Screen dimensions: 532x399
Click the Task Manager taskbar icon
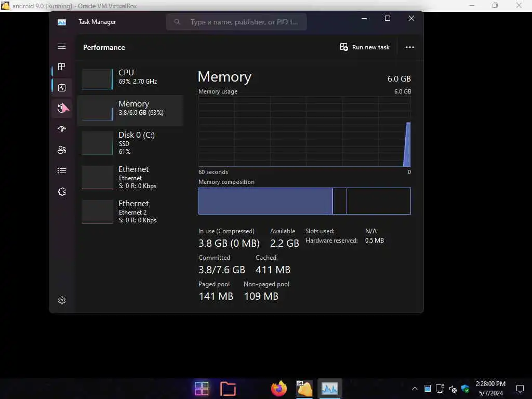pyautogui.click(x=330, y=389)
